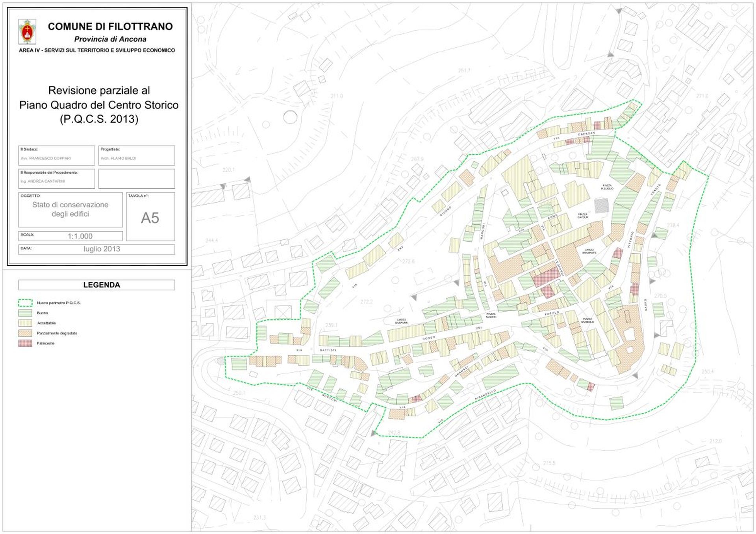Select the Accettabile yellow legend swatch
This screenshot has width=756, height=534.
click(x=25, y=323)
